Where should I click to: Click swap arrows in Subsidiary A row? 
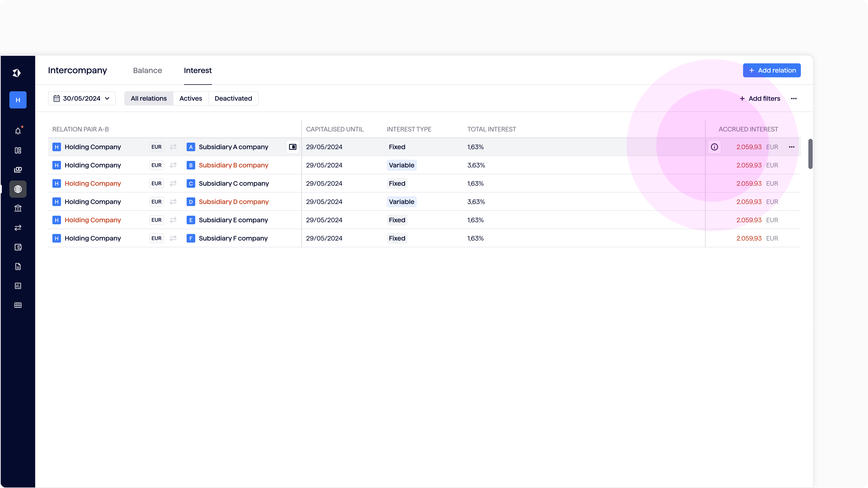tap(173, 147)
